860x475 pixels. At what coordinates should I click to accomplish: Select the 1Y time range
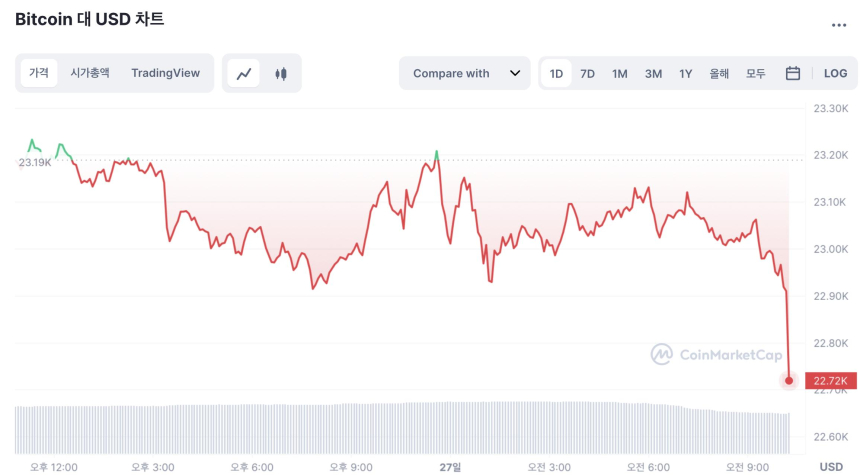coord(686,73)
